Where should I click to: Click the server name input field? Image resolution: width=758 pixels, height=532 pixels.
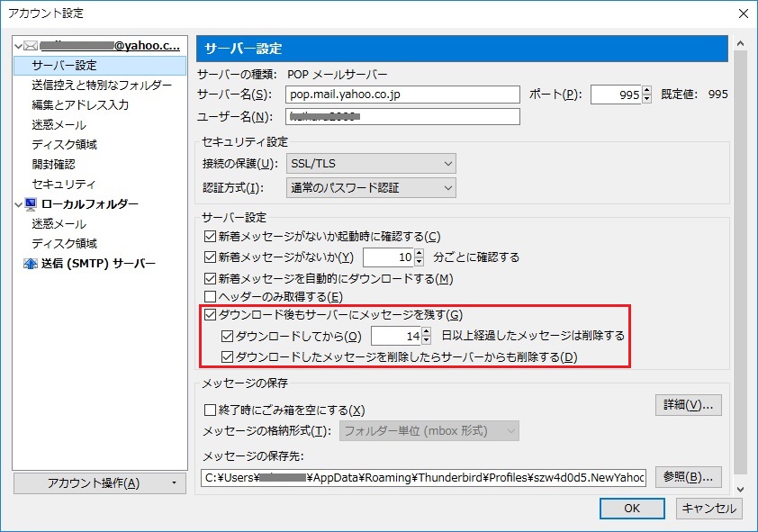tap(402, 95)
